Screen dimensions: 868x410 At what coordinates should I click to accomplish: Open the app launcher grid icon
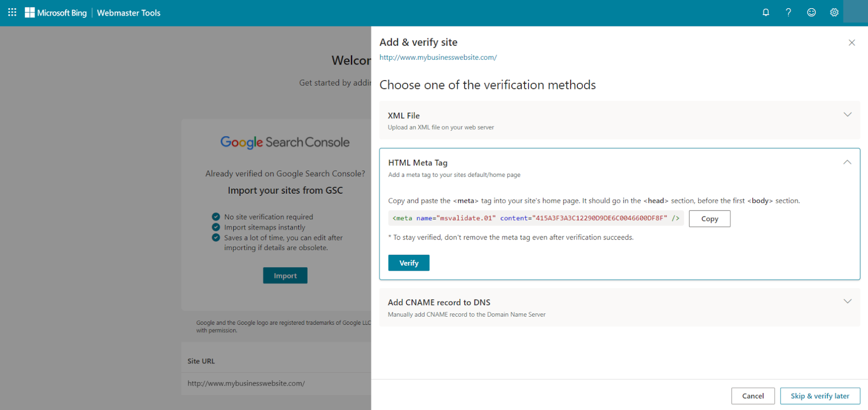point(12,12)
